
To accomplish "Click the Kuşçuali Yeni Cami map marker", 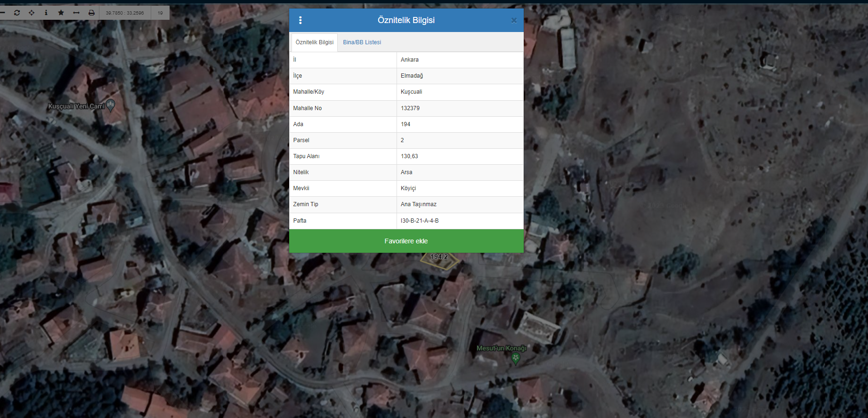I will [x=111, y=105].
